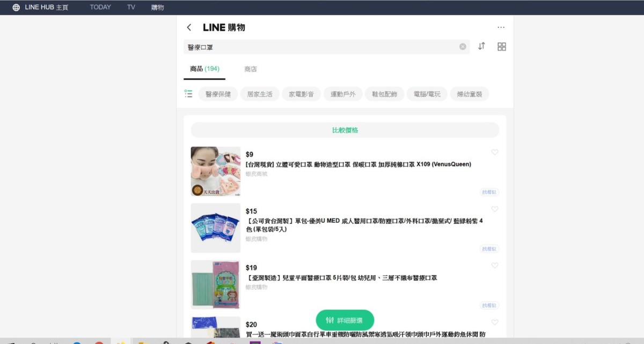Image resolution: width=644 pixels, height=344 pixels.
Task: Filter by 鞋包配飾 category chip
Action: point(385,94)
